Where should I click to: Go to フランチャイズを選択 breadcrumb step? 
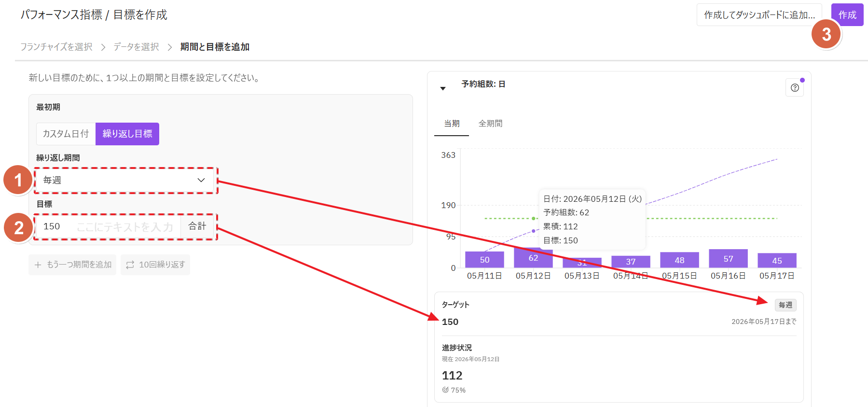point(56,47)
